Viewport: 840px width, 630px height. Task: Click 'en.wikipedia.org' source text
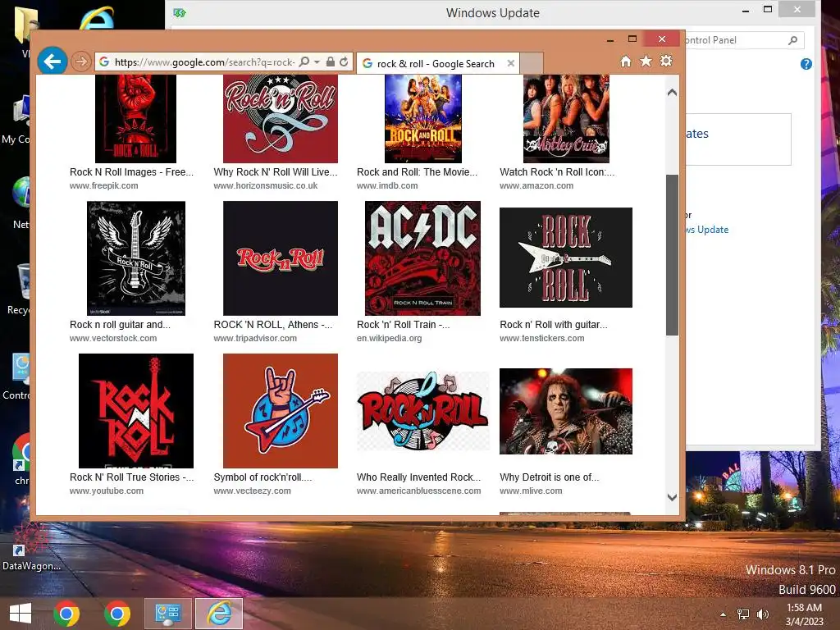pyautogui.click(x=390, y=339)
